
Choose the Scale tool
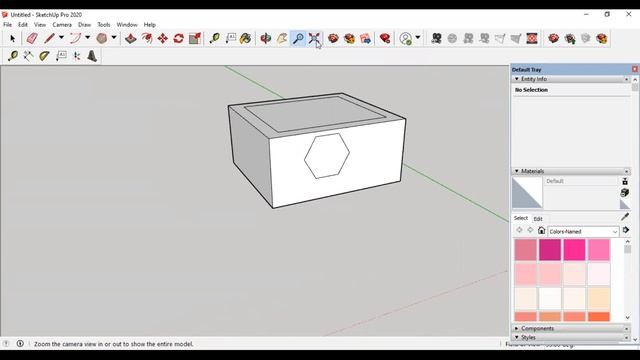(195, 38)
